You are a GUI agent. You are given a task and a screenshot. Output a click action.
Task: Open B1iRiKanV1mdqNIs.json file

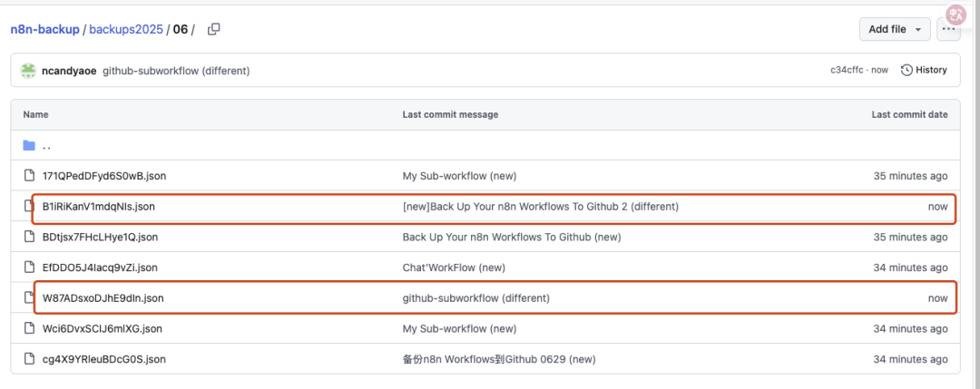pos(99,207)
